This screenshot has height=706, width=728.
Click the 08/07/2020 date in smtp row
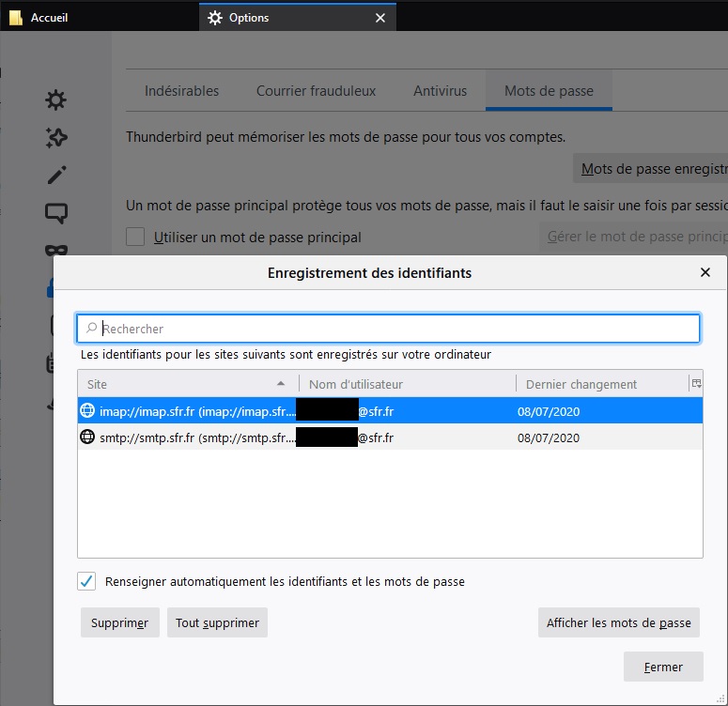point(549,437)
